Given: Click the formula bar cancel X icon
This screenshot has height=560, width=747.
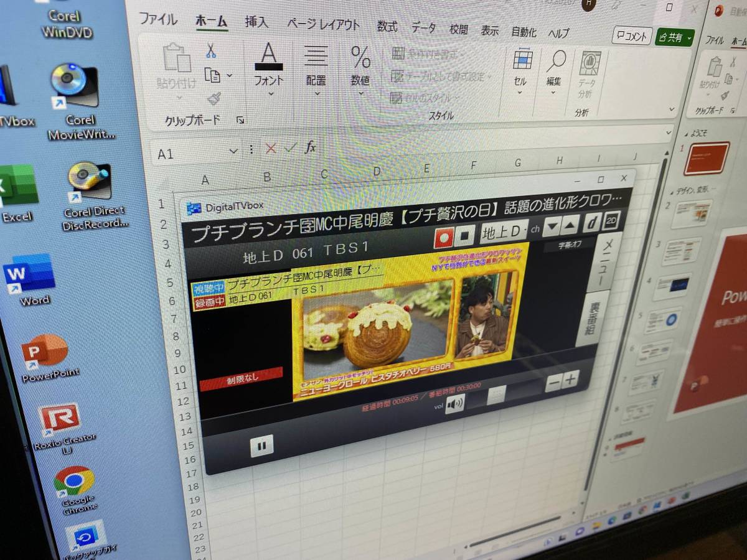Looking at the screenshot, I should pyautogui.click(x=270, y=149).
